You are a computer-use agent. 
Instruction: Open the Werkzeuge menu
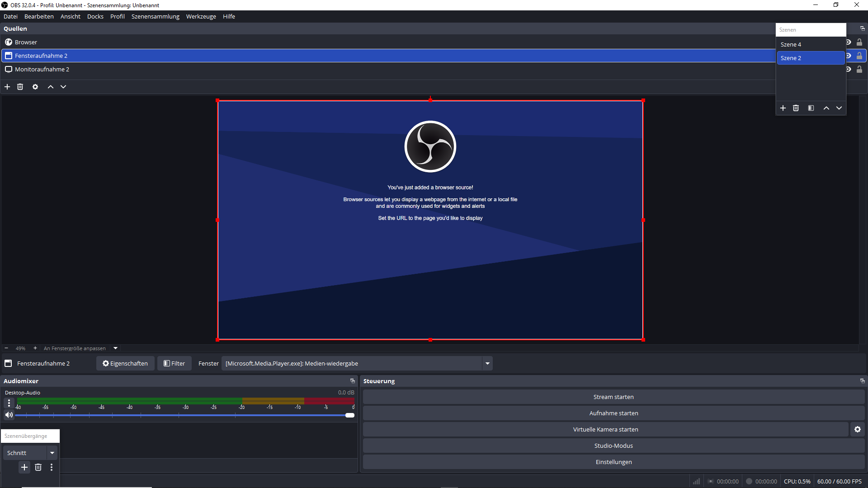tap(201, 16)
